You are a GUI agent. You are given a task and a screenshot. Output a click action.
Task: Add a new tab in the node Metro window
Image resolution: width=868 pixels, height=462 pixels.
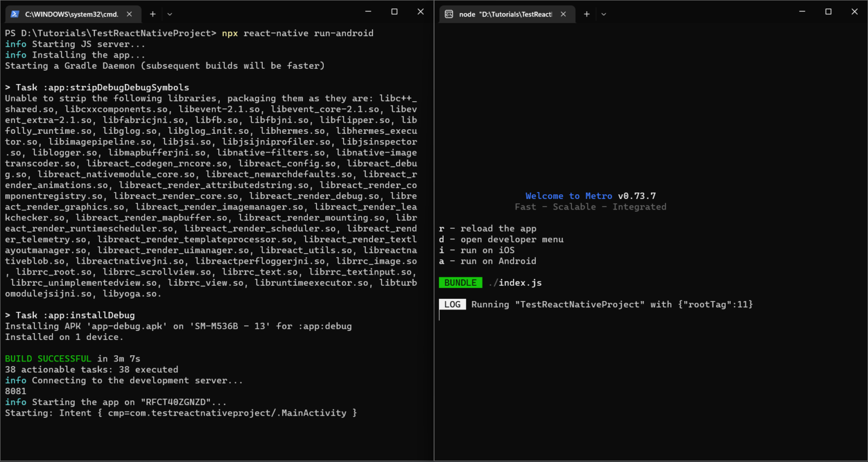point(587,14)
